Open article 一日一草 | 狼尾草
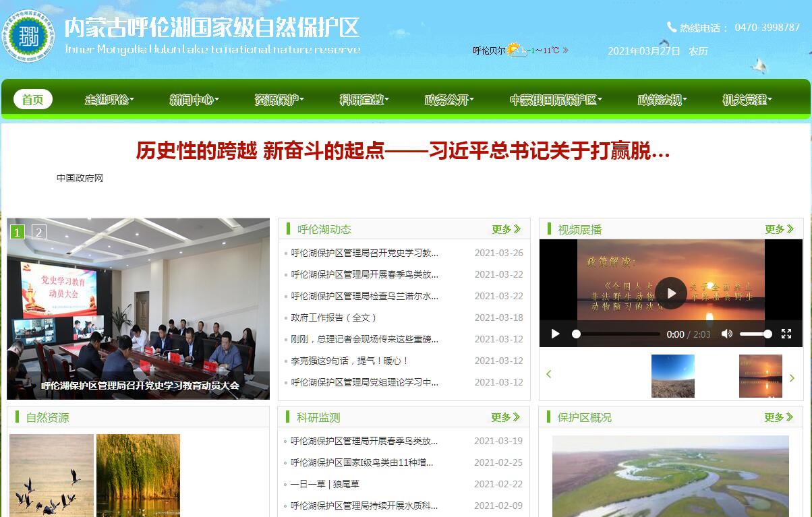 pos(325,484)
